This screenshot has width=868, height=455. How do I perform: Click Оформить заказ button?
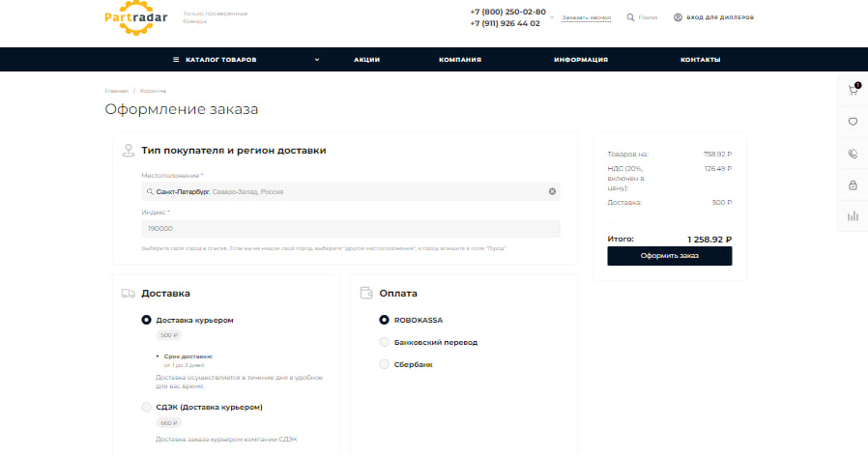[x=669, y=256]
